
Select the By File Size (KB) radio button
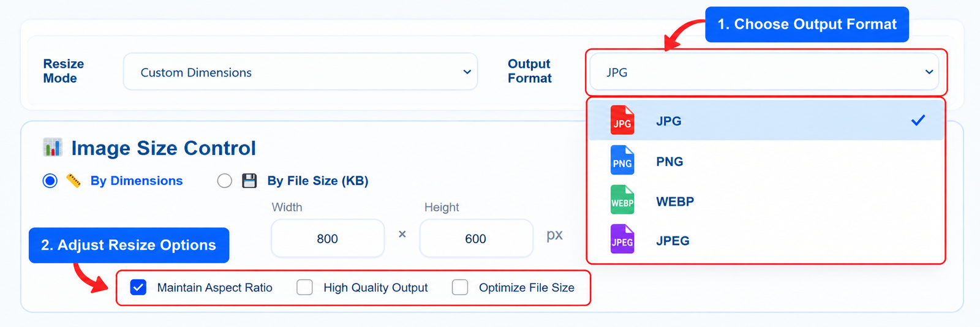pyautogui.click(x=225, y=181)
